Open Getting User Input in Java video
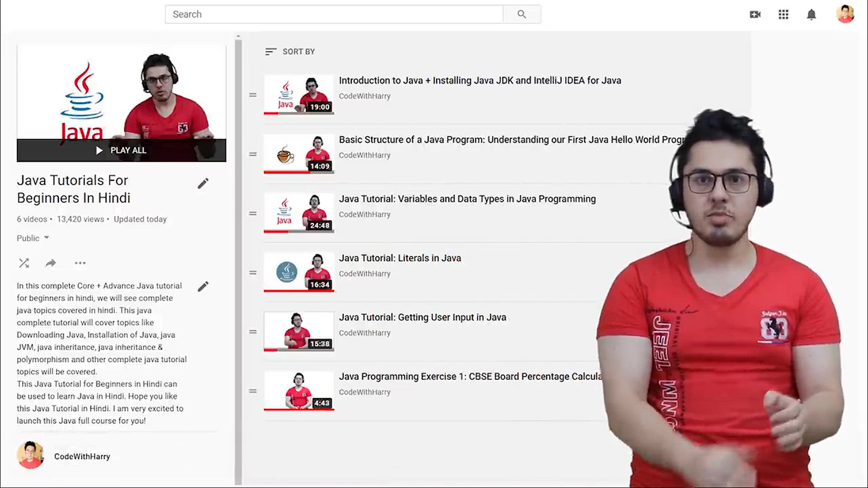868x488 pixels. [x=423, y=317]
